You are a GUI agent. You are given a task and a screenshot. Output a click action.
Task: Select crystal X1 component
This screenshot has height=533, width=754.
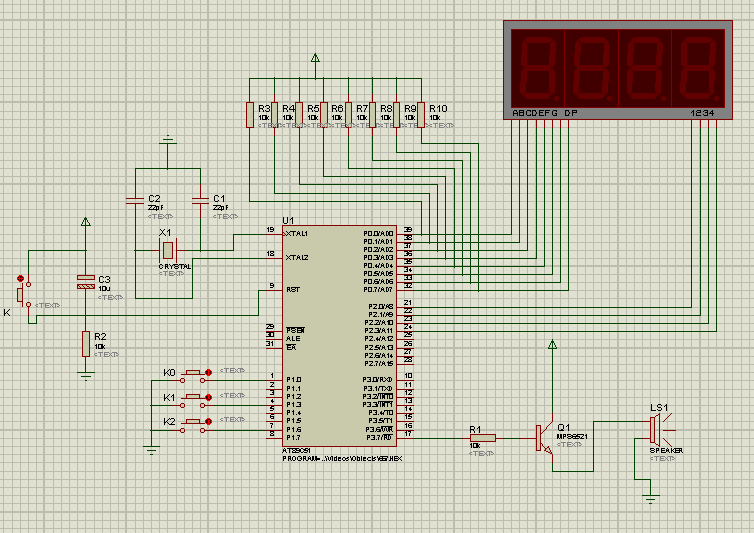(167, 250)
